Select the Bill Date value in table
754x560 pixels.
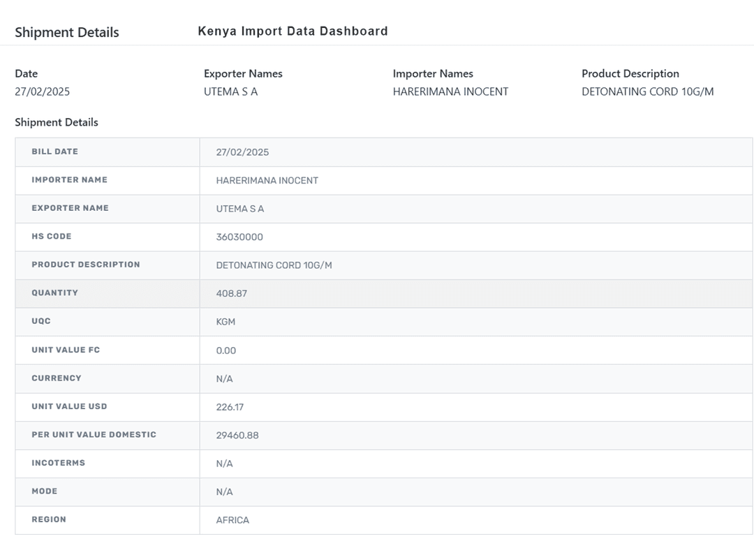pyautogui.click(x=242, y=152)
